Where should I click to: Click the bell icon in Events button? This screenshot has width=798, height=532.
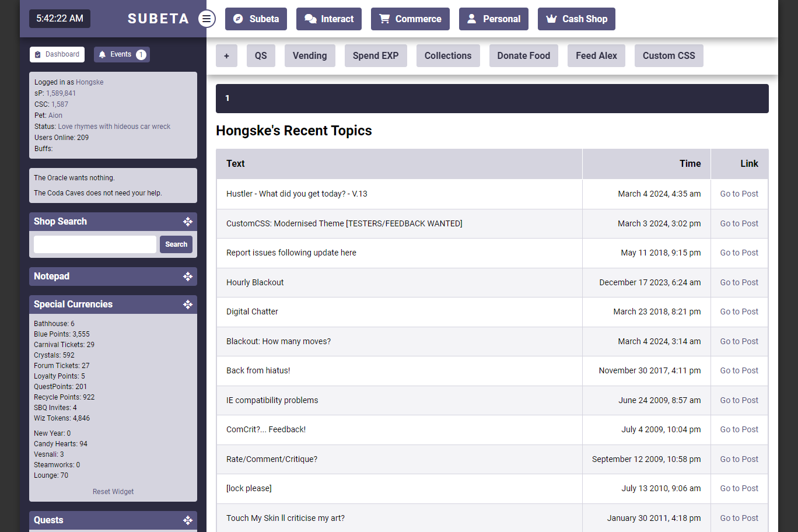[103, 55]
